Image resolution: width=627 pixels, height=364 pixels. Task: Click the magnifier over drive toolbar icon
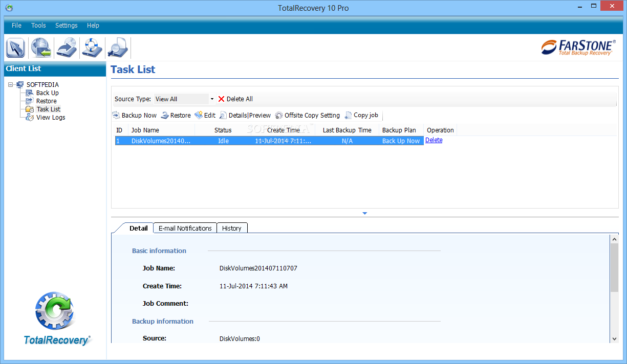tap(117, 48)
